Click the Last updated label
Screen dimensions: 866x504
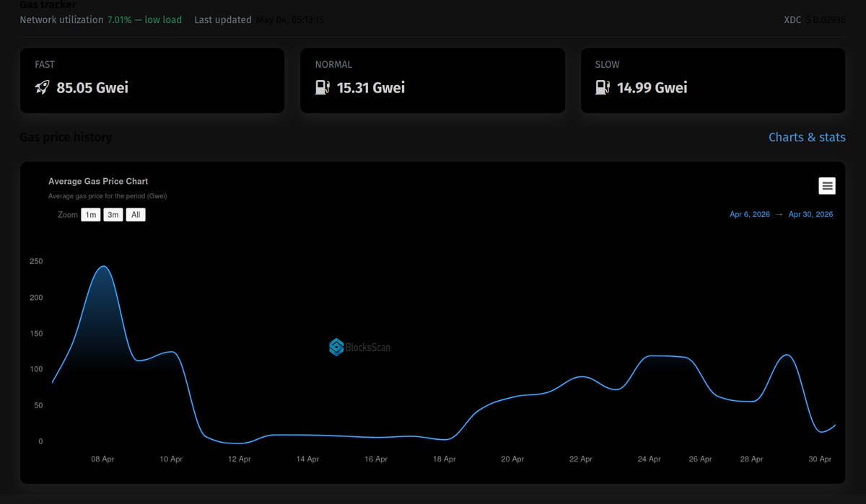pos(223,19)
